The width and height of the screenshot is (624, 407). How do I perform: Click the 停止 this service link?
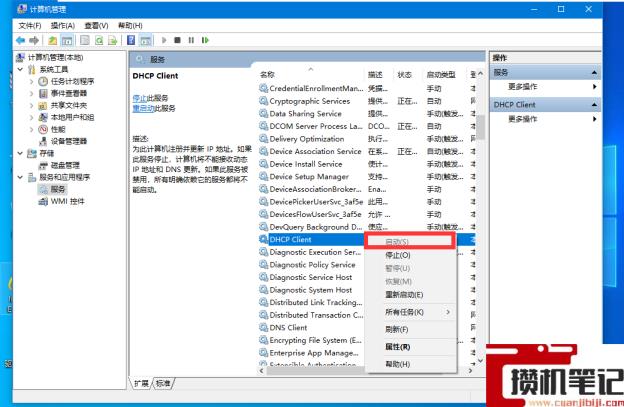click(140, 98)
